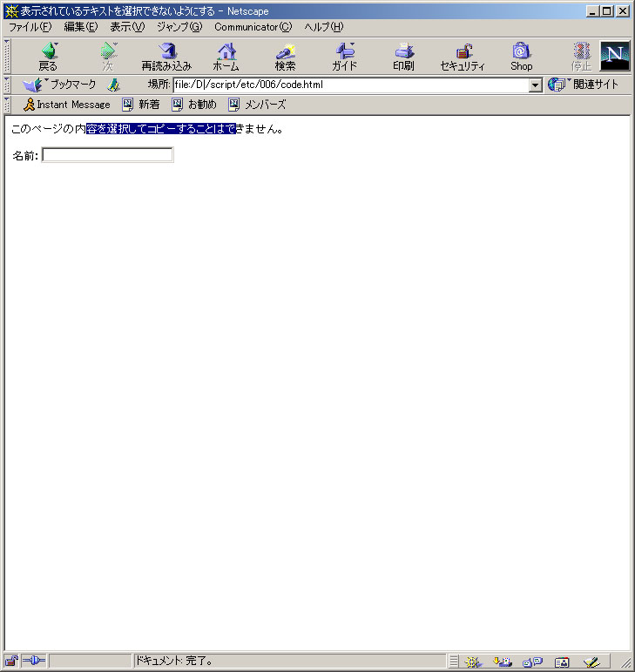Open Instant Message

67,105
